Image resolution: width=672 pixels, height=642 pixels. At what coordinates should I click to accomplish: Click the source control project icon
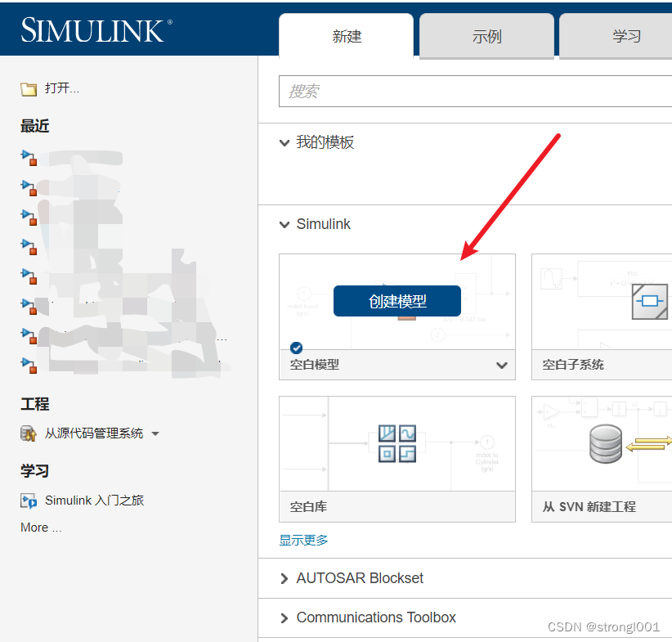(29, 433)
